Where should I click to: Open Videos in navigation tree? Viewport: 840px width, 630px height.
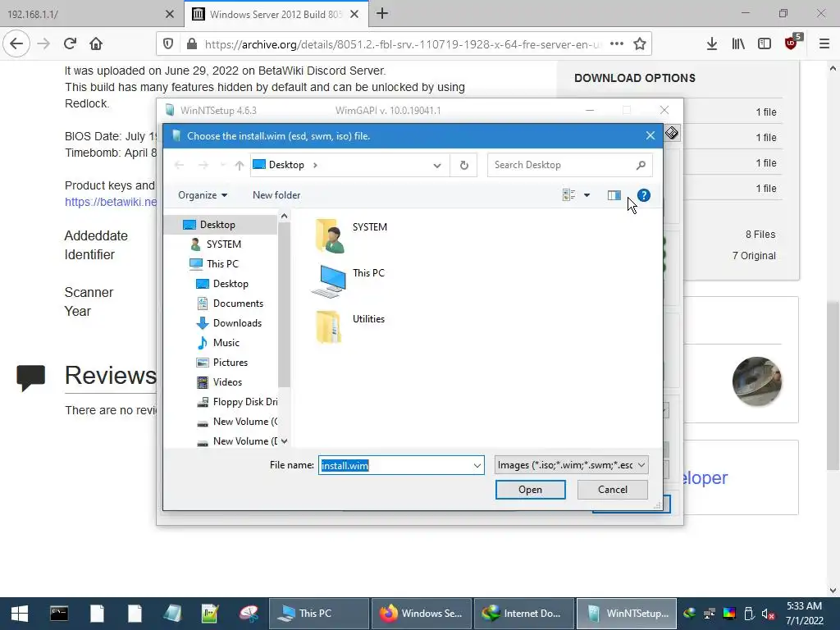click(x=227, y=382)
